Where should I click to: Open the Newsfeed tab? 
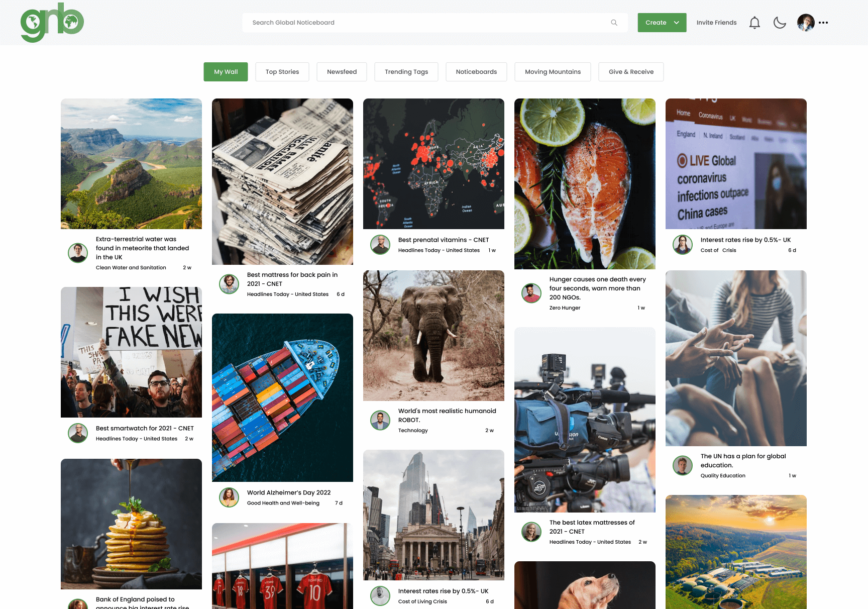coord(342,72)
